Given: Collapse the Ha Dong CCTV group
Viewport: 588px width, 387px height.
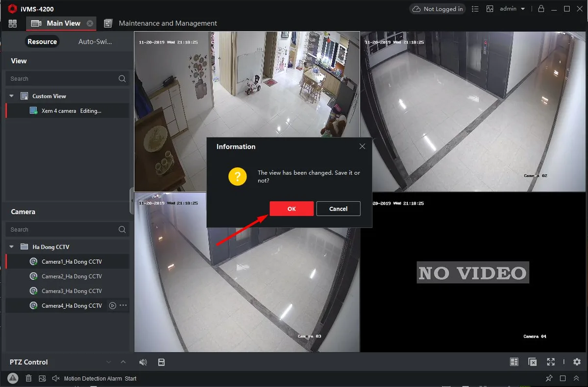Looking at the screenshot, I should pos(11,247).
